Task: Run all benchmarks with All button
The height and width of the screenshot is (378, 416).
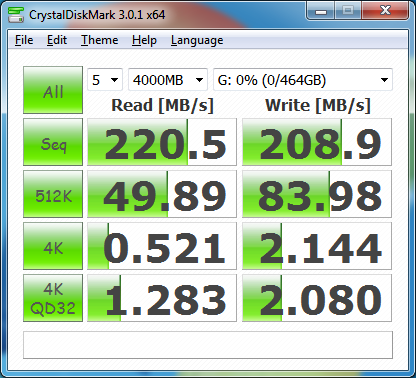Action: click(53, 90)
